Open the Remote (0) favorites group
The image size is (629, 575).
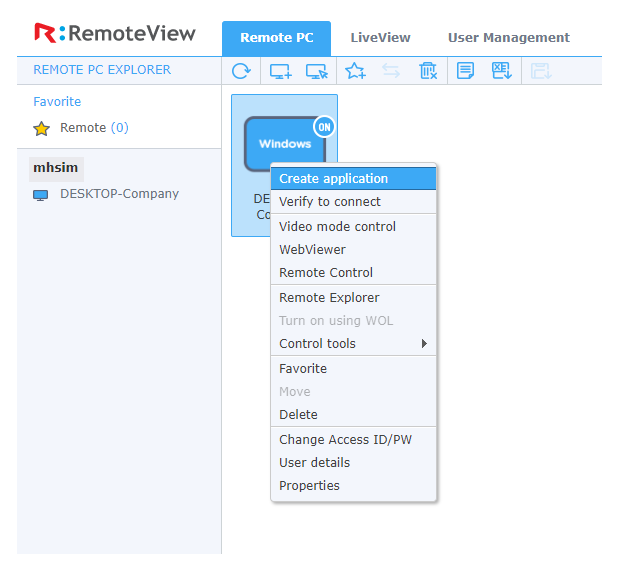coord(94,128)
